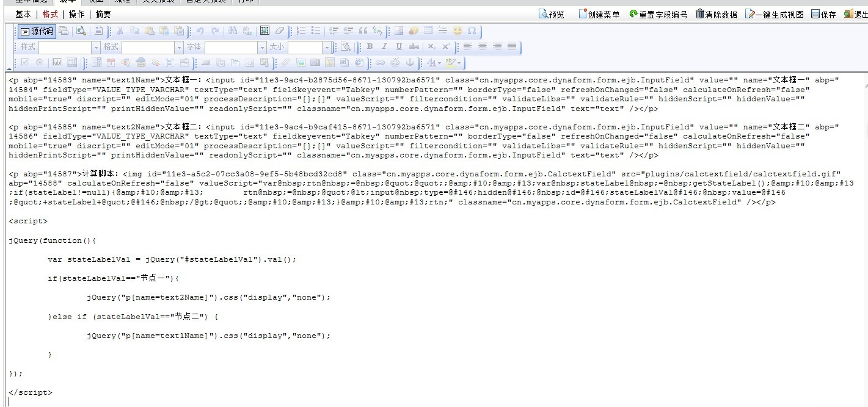The width and height of the screenshot is (868, 407).
Task: Click the 清除数据 trash button
Action: (x=717, y=14)
